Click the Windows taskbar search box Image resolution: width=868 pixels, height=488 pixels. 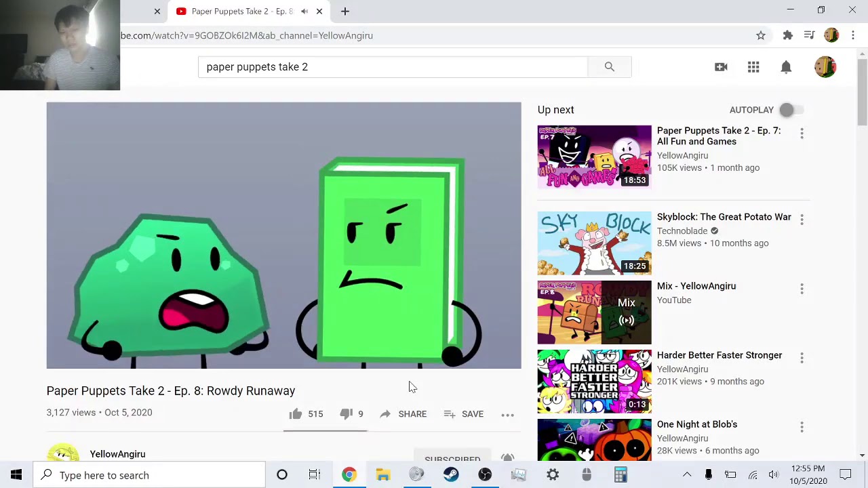click(149, 475)
